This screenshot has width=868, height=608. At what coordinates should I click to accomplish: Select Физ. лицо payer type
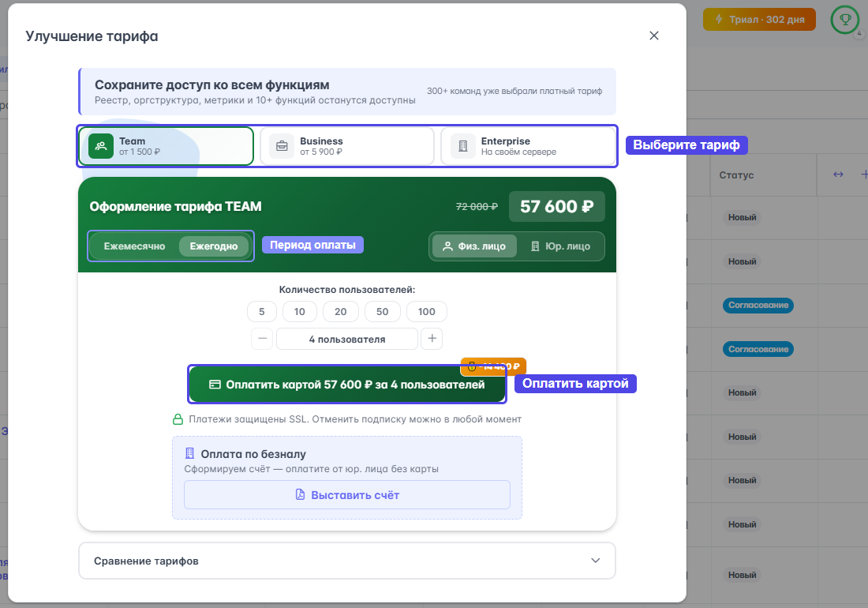[474, 246]
